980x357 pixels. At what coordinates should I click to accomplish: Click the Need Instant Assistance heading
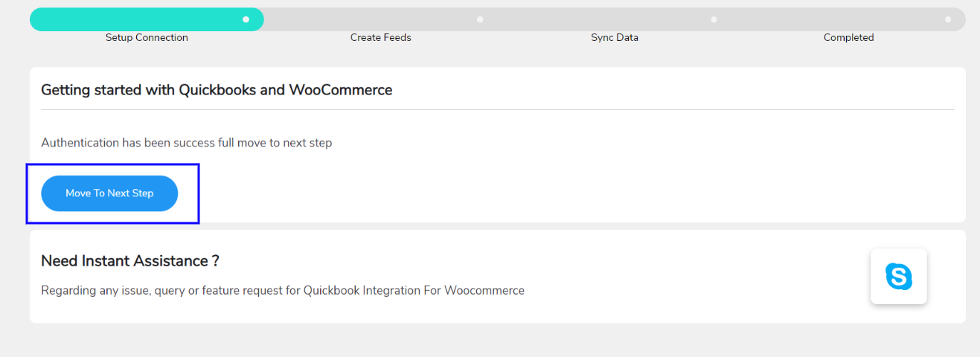coord(130,261)
